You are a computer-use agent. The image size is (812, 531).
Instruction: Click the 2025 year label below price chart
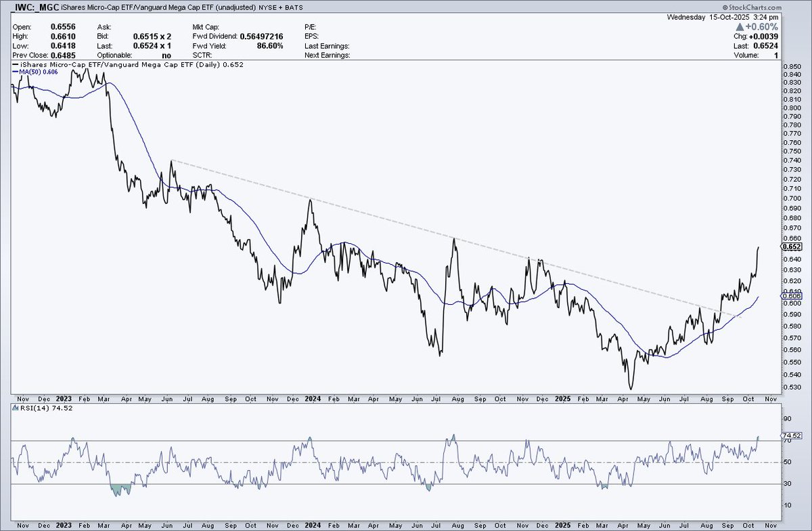pyautogui.click(x=560, y=400)
